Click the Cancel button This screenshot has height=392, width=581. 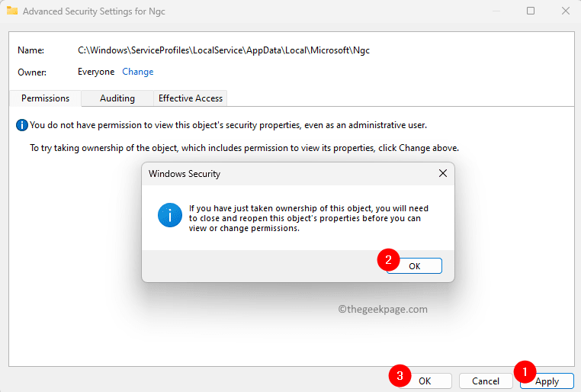point(486,381)
